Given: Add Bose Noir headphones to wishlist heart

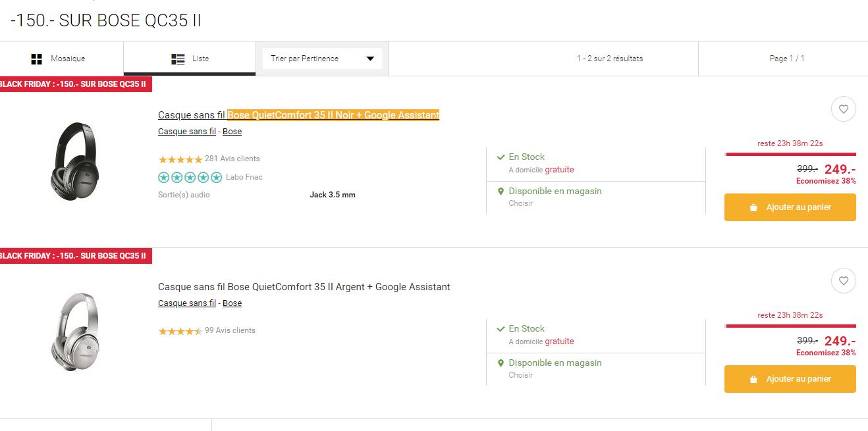Looking at the screenshot, I should pos(843,109).
